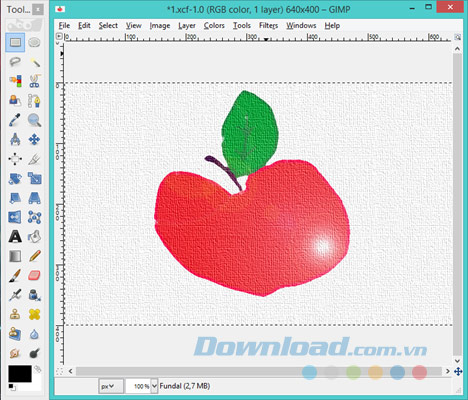Pick the Pencil tool
This screenshot has width=468, height=400.
point(35,256)
